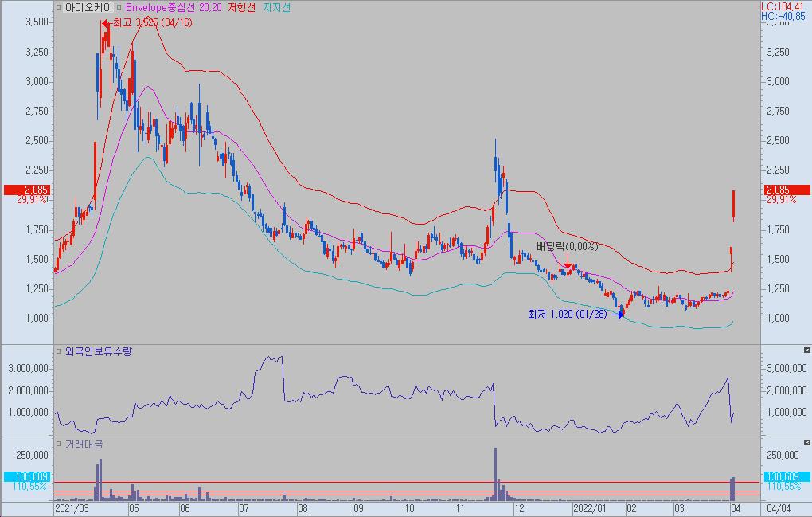
Task: Click the red 2,085 price tag on left axis
Action: [x=27, y=190]
